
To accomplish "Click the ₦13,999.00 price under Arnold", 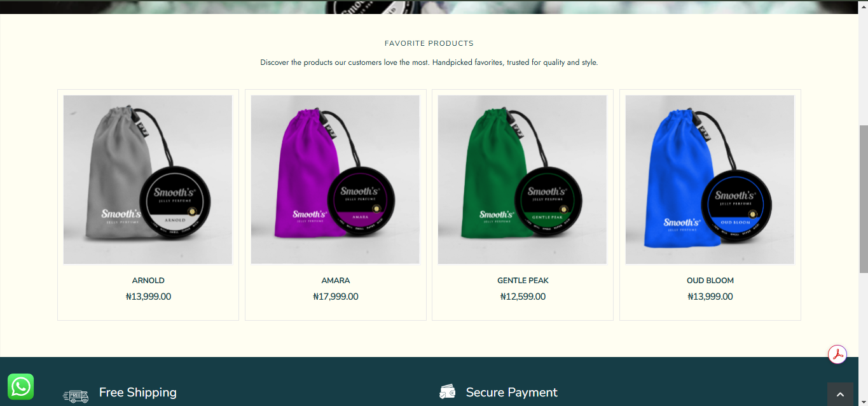I will coord(148,297).
